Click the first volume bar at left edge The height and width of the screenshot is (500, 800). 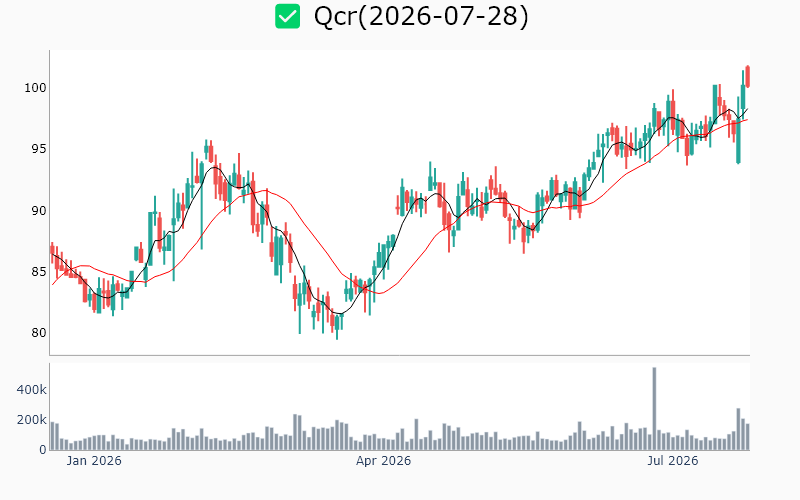53,436
